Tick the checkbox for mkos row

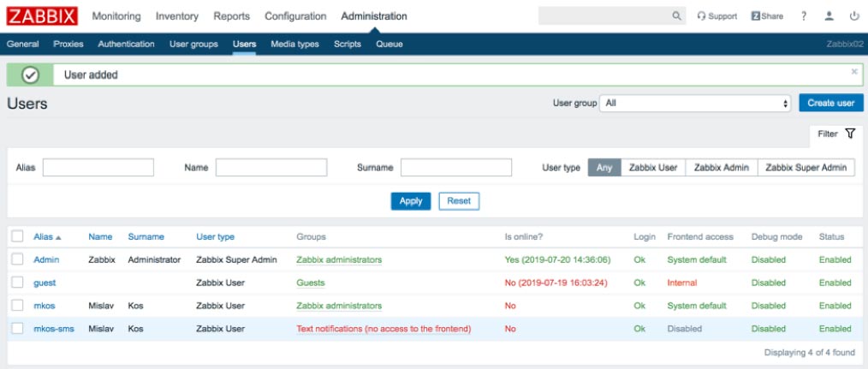click(18, 306)
